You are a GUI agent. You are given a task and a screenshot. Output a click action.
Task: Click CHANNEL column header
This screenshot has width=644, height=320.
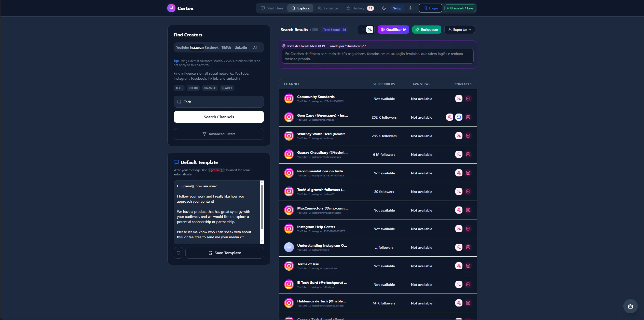coord(292,84)
